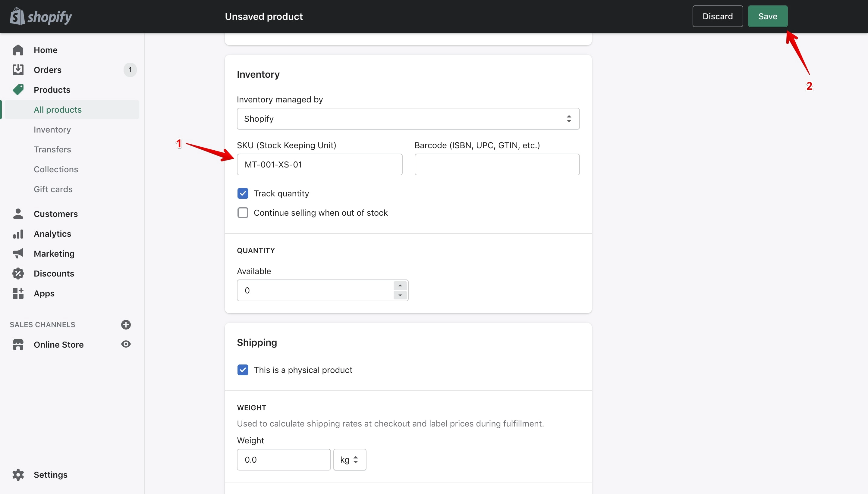Open Inventory managed by dropdown
868x494 pixels.
coord(408,119)
